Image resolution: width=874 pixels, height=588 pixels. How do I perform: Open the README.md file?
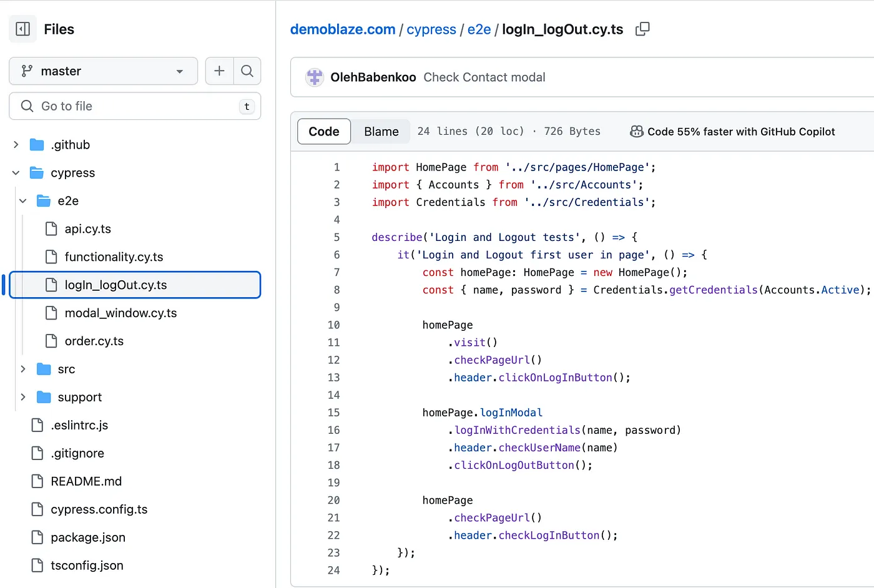pos(86,481)
